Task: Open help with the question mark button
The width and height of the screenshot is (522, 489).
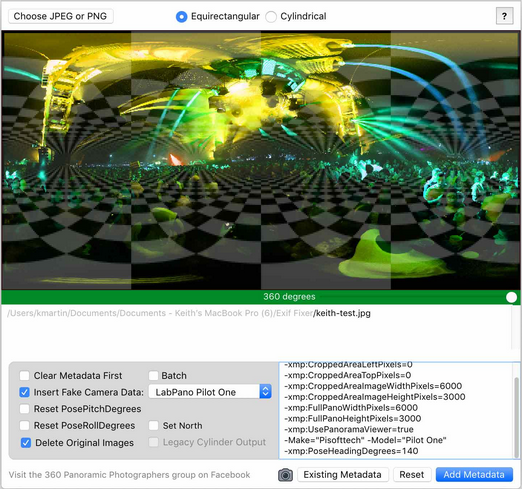Action: pyautogui.click(x=504, y=16)
